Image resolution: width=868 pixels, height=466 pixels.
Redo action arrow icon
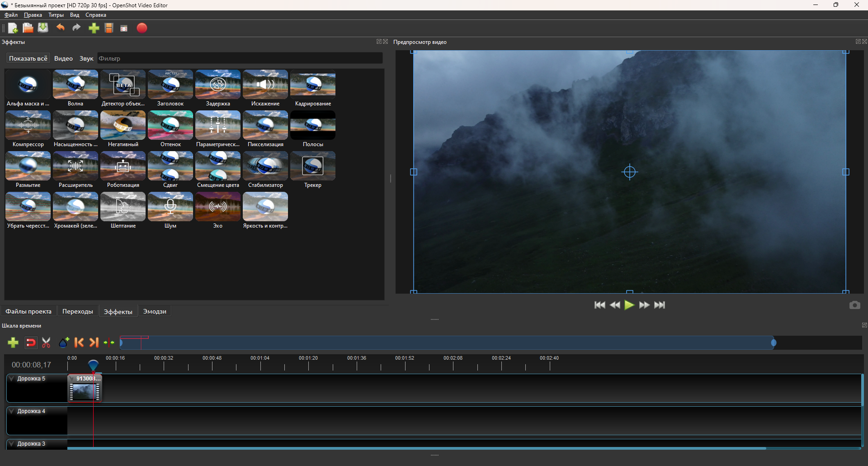pyautogui.click(x=76, y=28)
